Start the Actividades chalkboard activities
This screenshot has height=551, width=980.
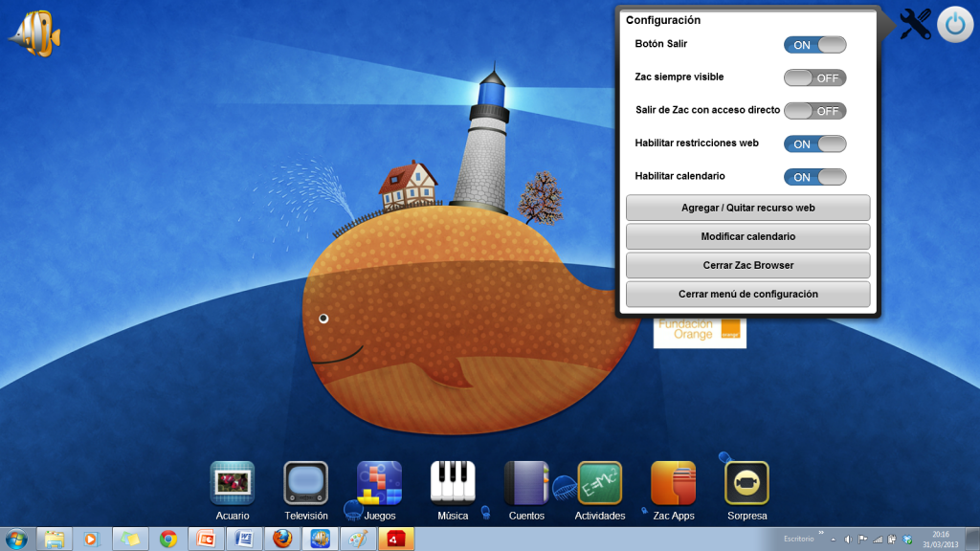tap(599, 483)
